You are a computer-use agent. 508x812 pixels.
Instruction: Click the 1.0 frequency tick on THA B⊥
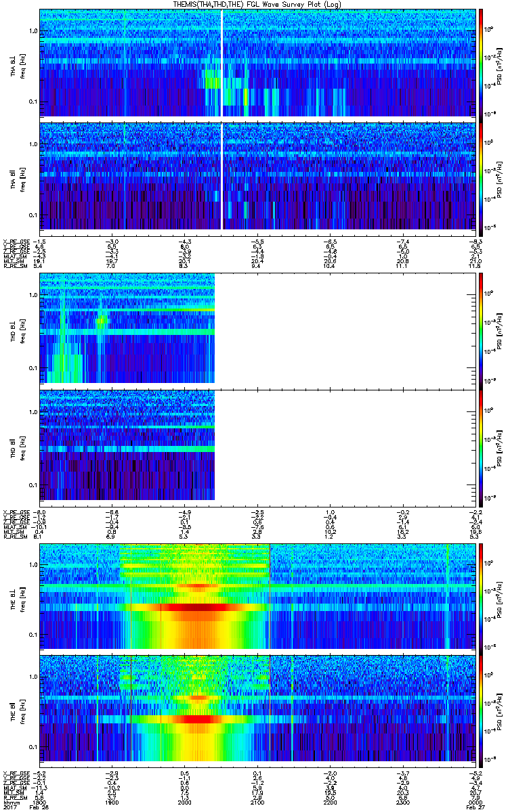point(33,32)
